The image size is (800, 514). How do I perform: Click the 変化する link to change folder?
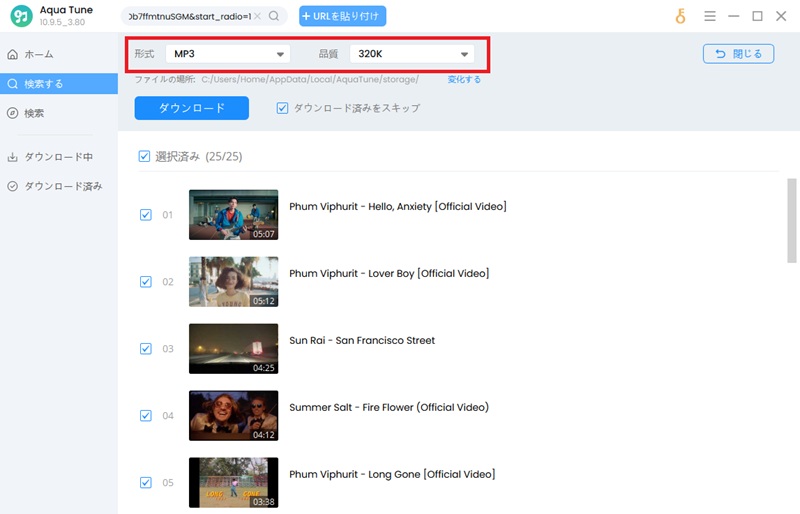point(464,80)
